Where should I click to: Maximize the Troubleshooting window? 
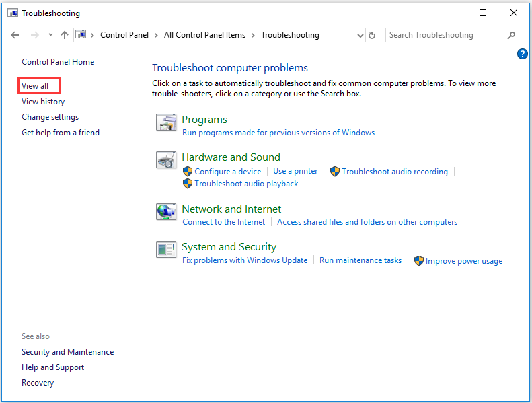tap(483, 13)
